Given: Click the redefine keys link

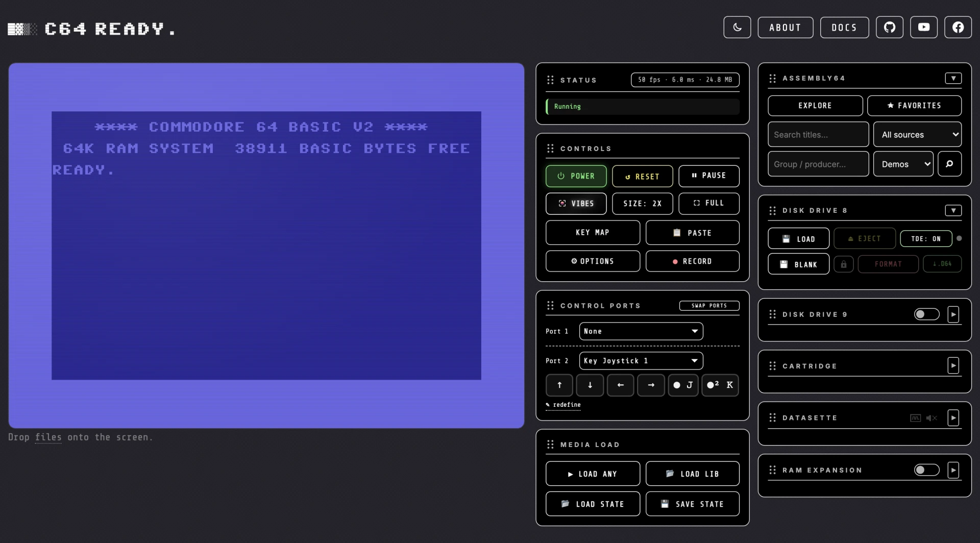Looking at the screenshot, I should click(563, 405).
